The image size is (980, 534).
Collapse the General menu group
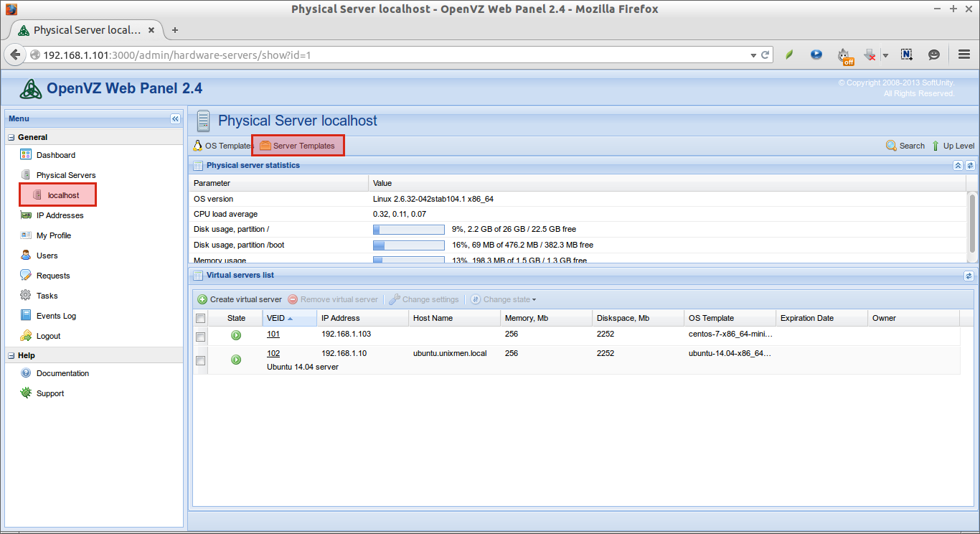click(11, 137)
